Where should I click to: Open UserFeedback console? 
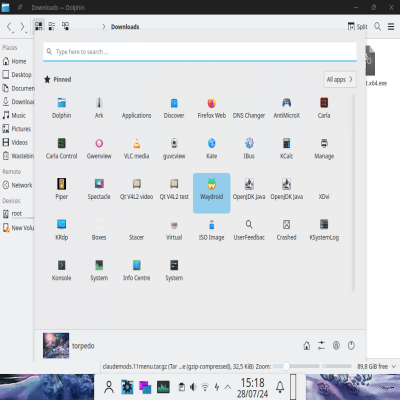click(249, 230)
